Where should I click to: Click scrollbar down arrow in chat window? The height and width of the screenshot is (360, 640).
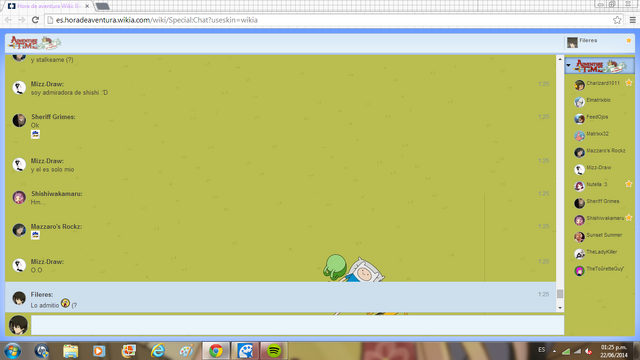pos(560,308)
